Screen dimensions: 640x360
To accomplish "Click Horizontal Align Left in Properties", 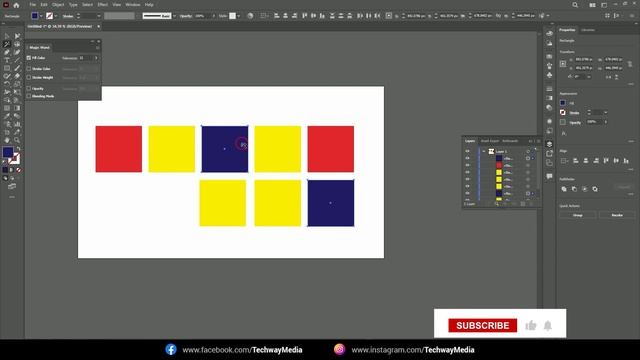I will click(x=576, y=161).
